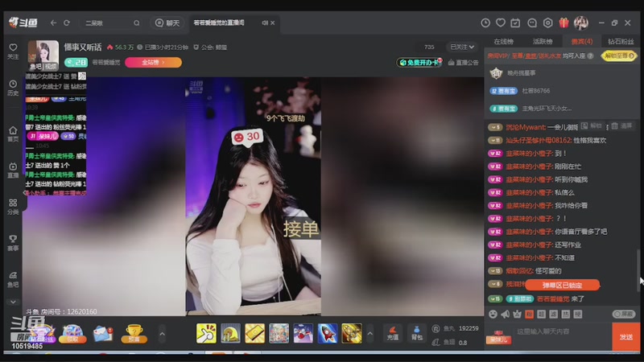Image resolution: width=644 pixels, height=362 pixels.
Task: Open watch history clock icon in title bar
Action: point(485,23)
